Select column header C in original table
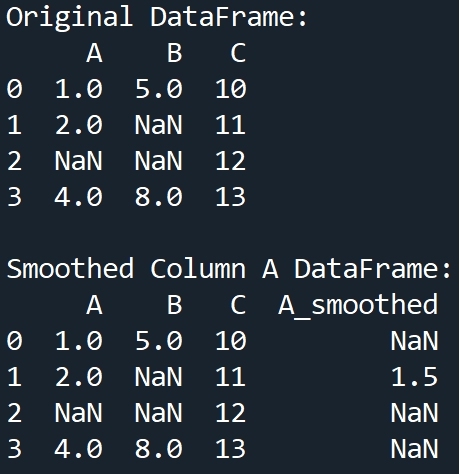This screenshot has height=474, width=460. point(238,53)
